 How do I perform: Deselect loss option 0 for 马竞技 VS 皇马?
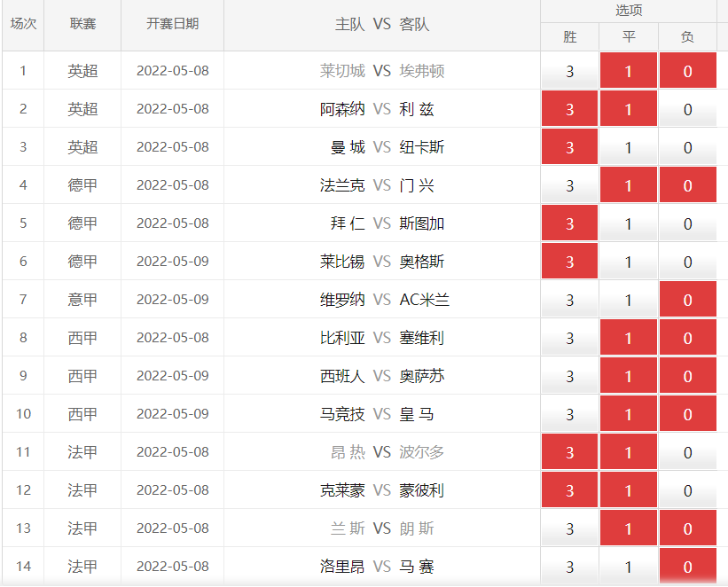click(x=688, y=413)
